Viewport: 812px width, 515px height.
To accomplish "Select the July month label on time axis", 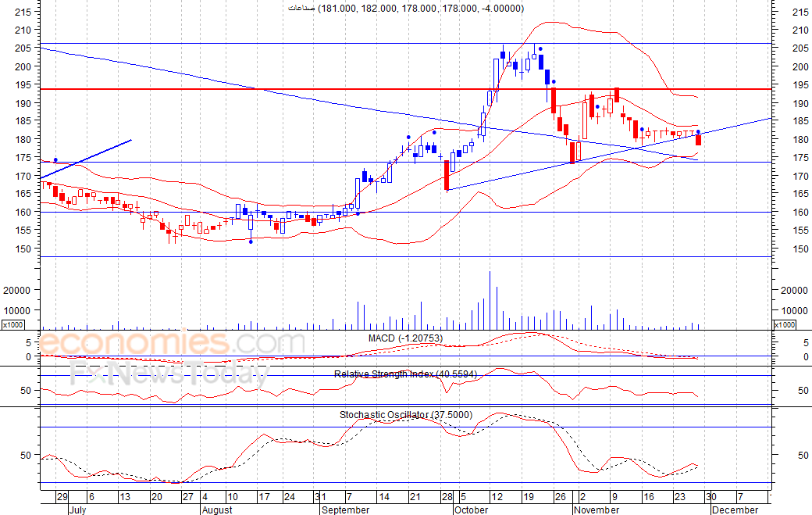I will (x=77, y=510).
